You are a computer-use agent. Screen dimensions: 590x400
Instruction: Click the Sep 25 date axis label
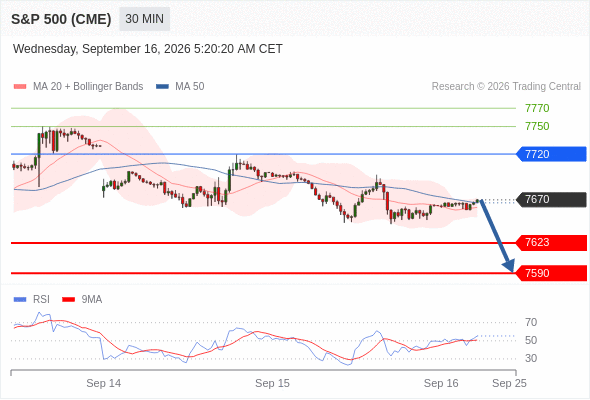(509, 383)
